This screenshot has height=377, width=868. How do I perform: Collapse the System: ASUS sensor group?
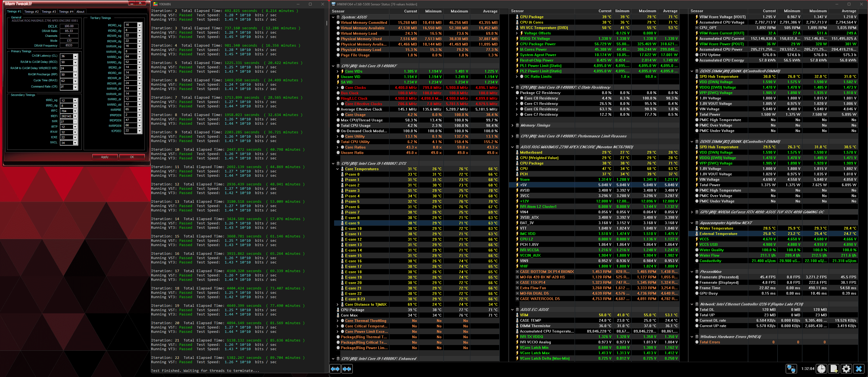tap(333, 17)
